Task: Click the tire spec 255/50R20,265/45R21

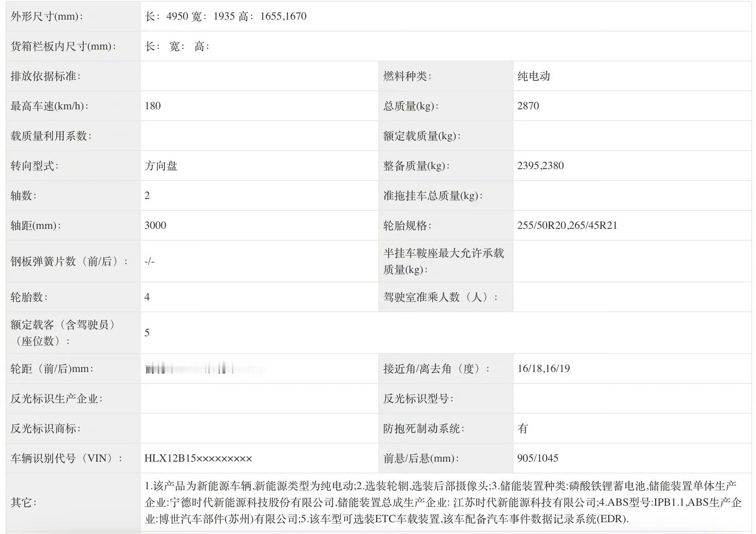Action: pos(567,226)
